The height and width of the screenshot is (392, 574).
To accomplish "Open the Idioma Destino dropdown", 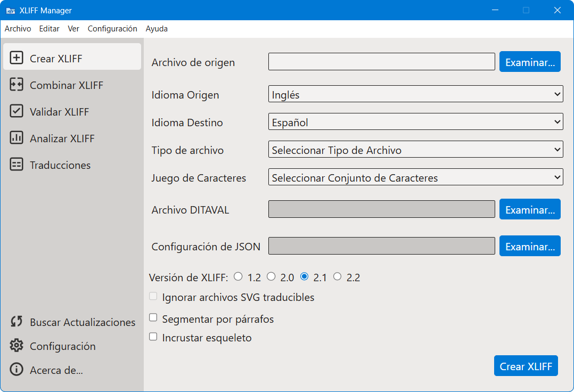I will (415, 122).
